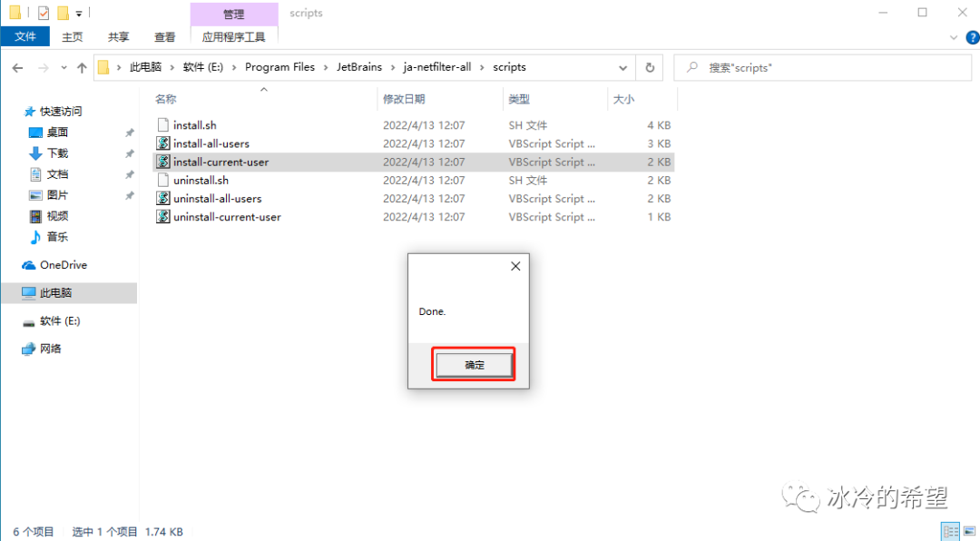
Task: Go back with the back arrow
Action: click(17, 67)
